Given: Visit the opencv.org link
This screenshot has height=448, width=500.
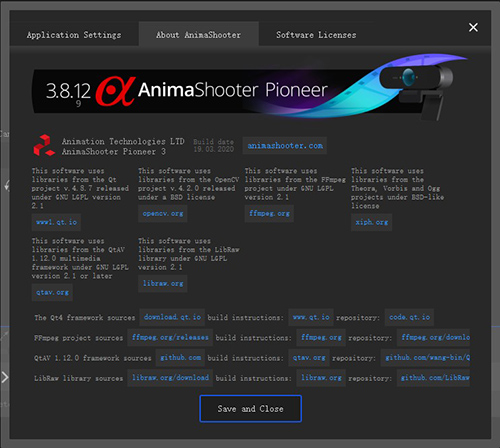Looking at the screenshot, I should tap(163, 213).
